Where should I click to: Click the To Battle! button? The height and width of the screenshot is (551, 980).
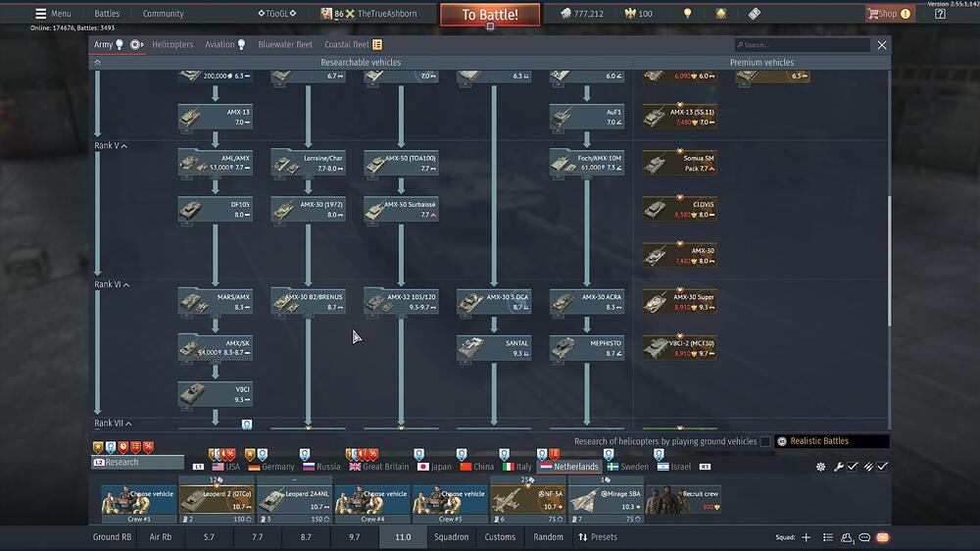coord(490,15)
